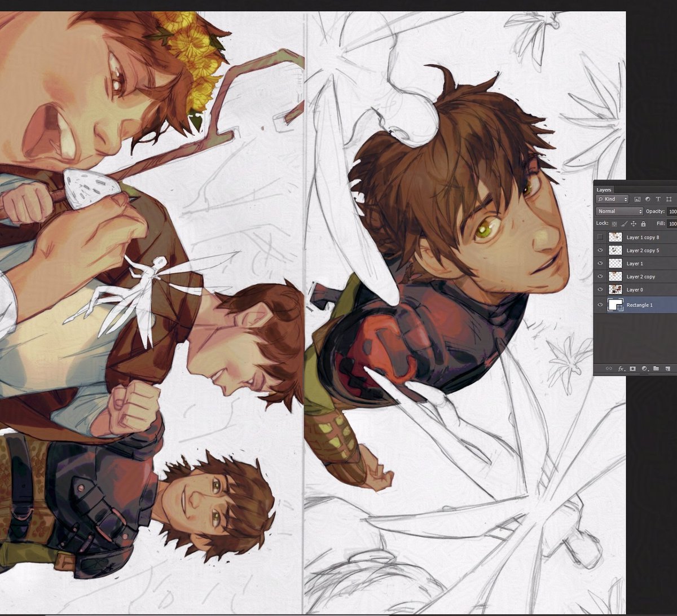The width and height of the screenshot is (677, 616).
Task: Select layer name 'Layer 1'
Action: (635, 263)
